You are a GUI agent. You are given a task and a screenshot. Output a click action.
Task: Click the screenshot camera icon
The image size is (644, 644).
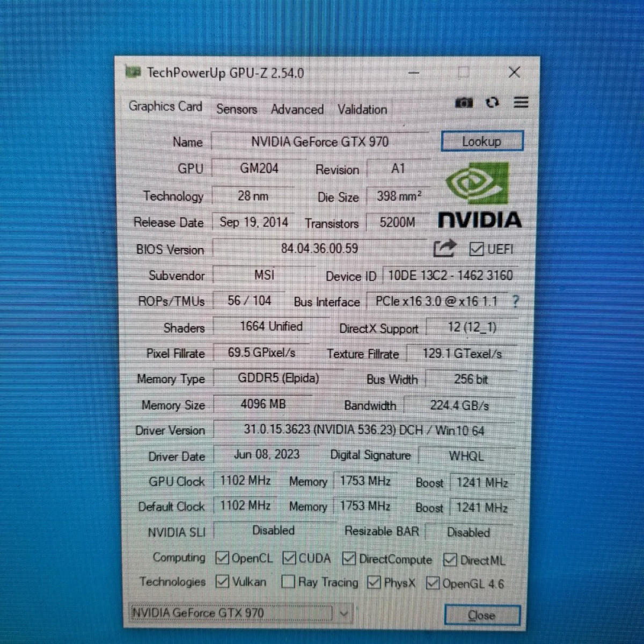click(x=464, y=102)
